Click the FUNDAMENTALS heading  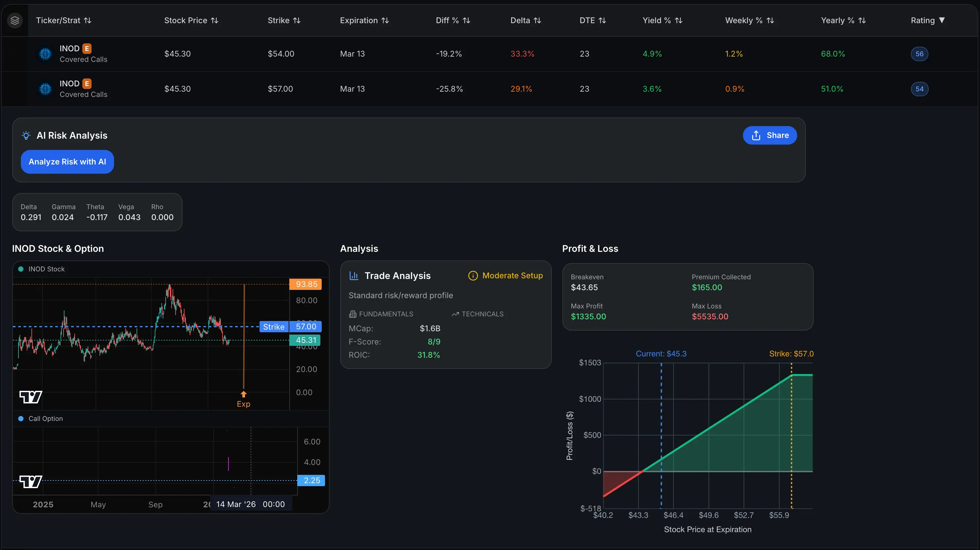click(386, 314)
